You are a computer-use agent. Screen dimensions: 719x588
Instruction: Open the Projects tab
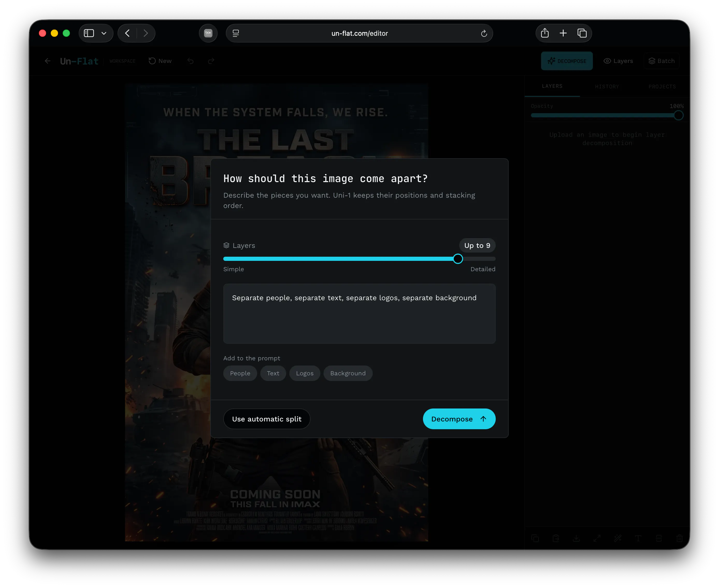662,87
